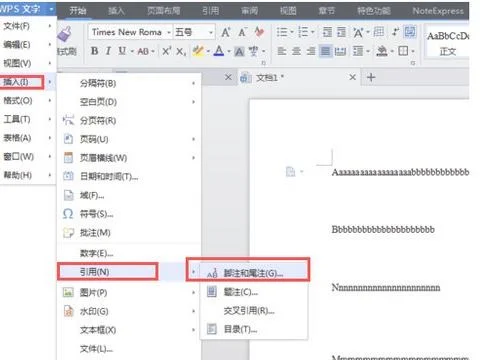Click the clear formatting icon

(259, 32)
